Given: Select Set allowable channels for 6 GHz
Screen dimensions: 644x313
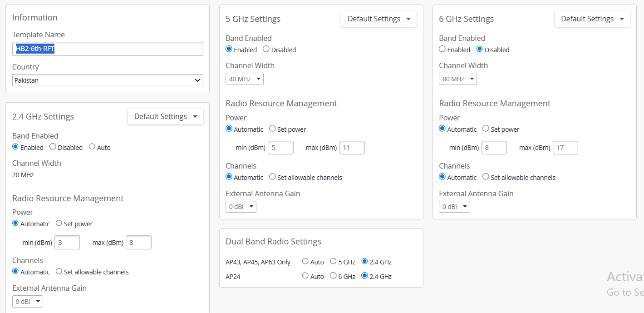Looking at the screenshot, I should click(x=486, y=177).
